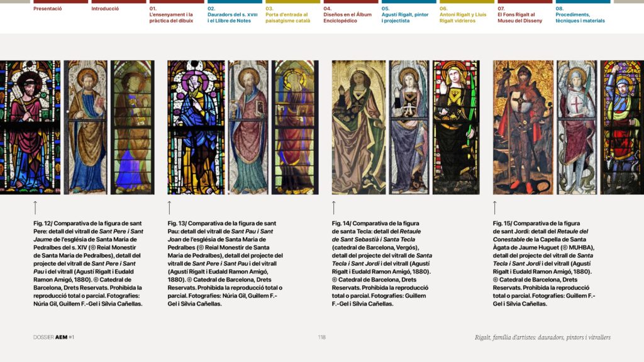Select chapter 08 Procediments, tècniques i materials
644x362 pixels.
coord(580,14)
